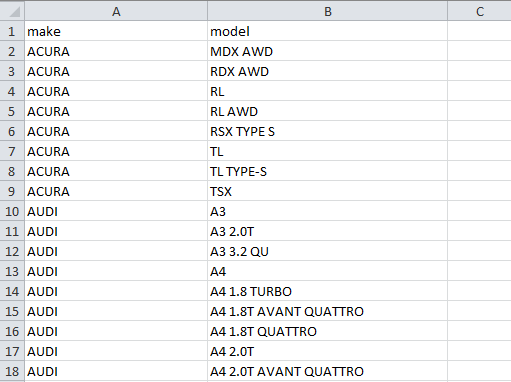The height and width of the screenshot is (382, 511).
Task: Select cell containing RSX TYPE S
Action: pyautogui.click(x=327, y=131)
